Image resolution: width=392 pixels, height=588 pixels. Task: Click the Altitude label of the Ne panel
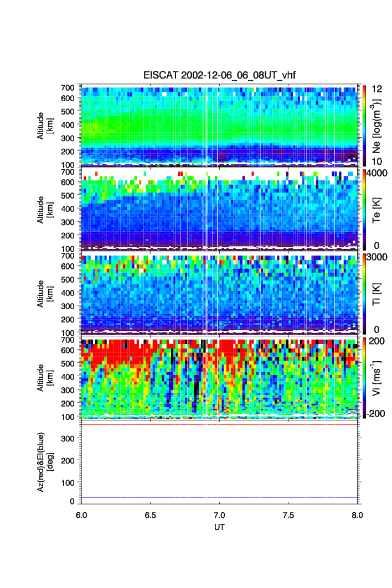[x=44, y=125]
